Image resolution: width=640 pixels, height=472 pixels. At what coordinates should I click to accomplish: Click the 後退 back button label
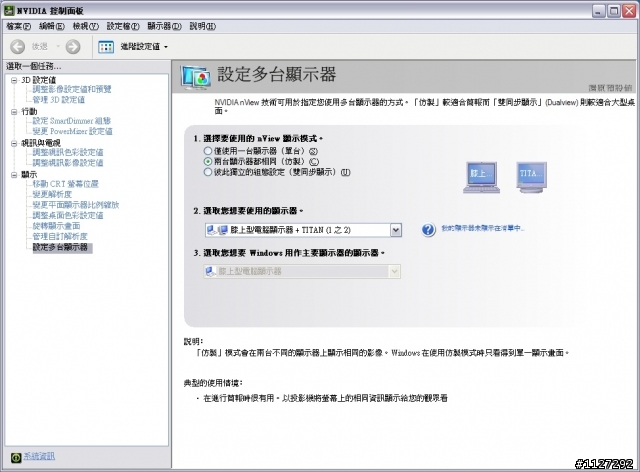coord(40,47)
